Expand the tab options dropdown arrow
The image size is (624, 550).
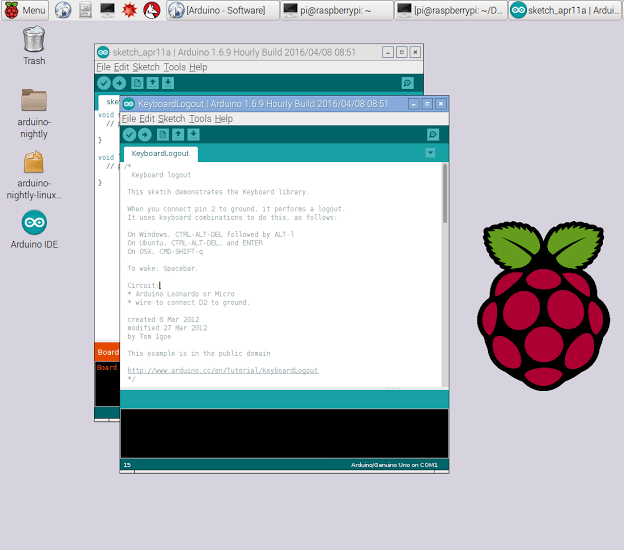pyautogui.click(x=430, y=153)
